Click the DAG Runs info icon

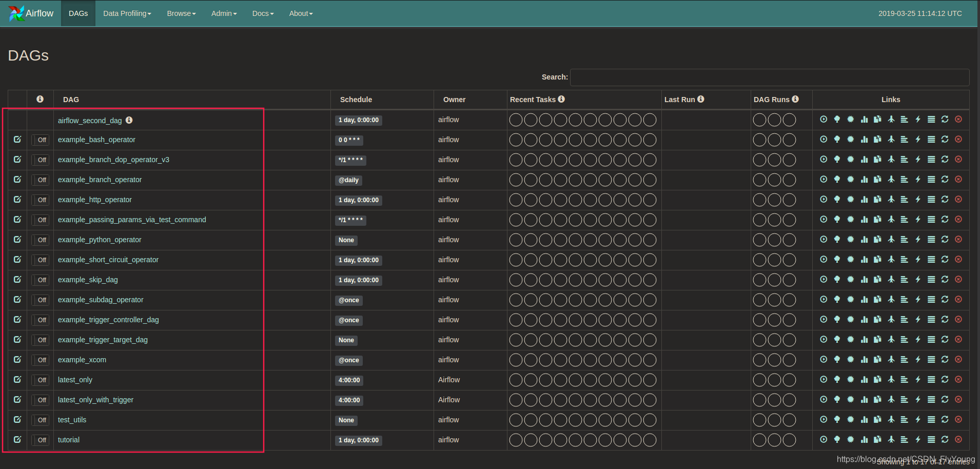(x=795, y=99)
